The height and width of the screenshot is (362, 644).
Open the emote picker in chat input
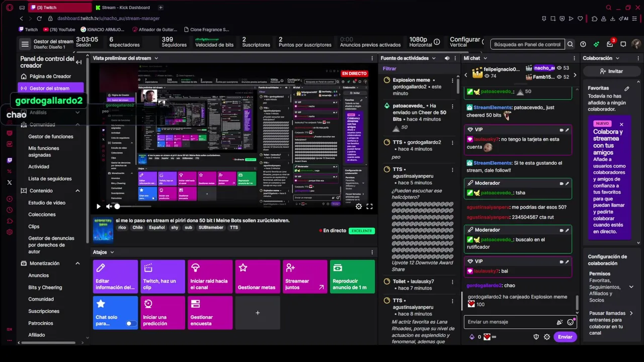pos(570,322)
